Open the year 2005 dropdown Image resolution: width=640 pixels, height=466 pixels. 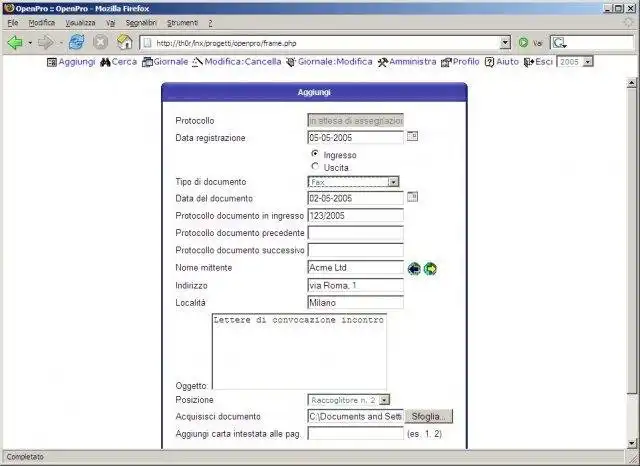(x=575, y=62)
